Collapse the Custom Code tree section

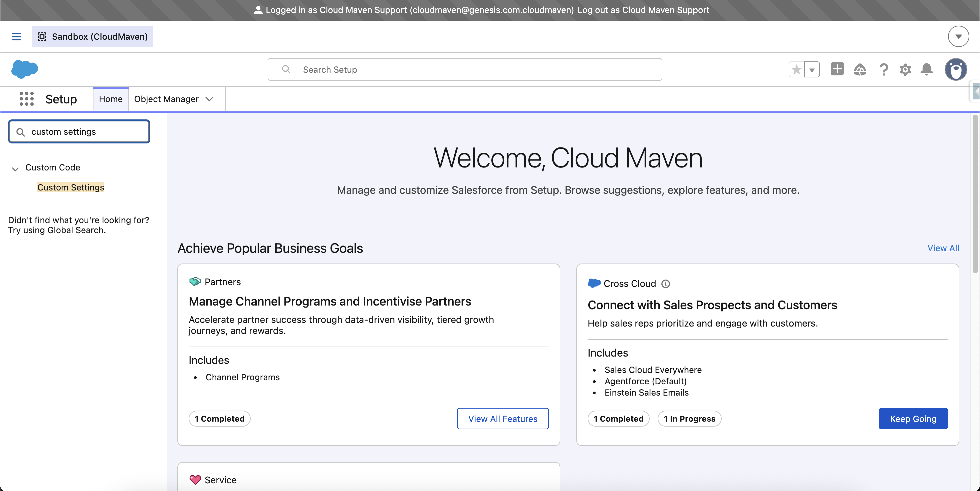pyautogui.click(x=15, y=169)
